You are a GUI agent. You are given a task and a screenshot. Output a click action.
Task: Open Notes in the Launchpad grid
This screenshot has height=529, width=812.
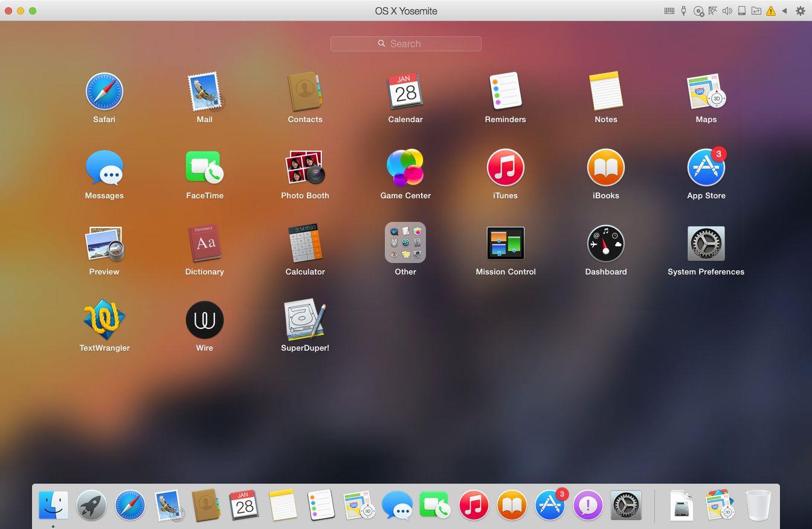[605, 92]
